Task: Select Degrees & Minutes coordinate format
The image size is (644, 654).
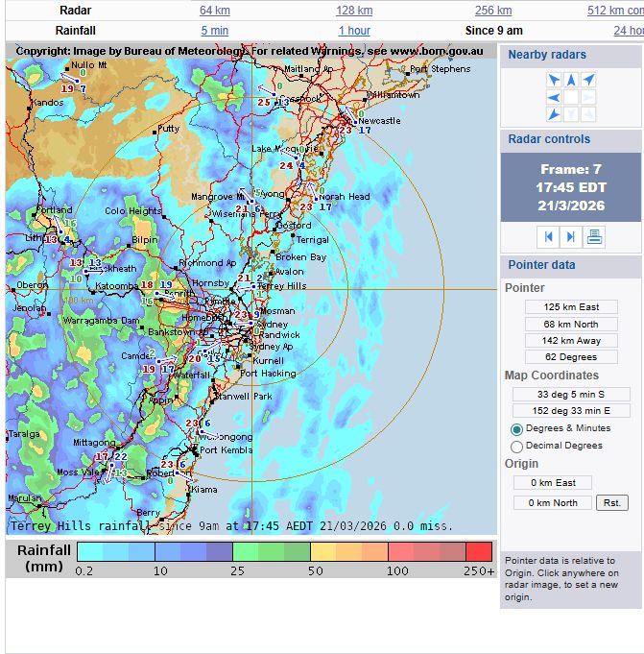Action: (517, 428)
